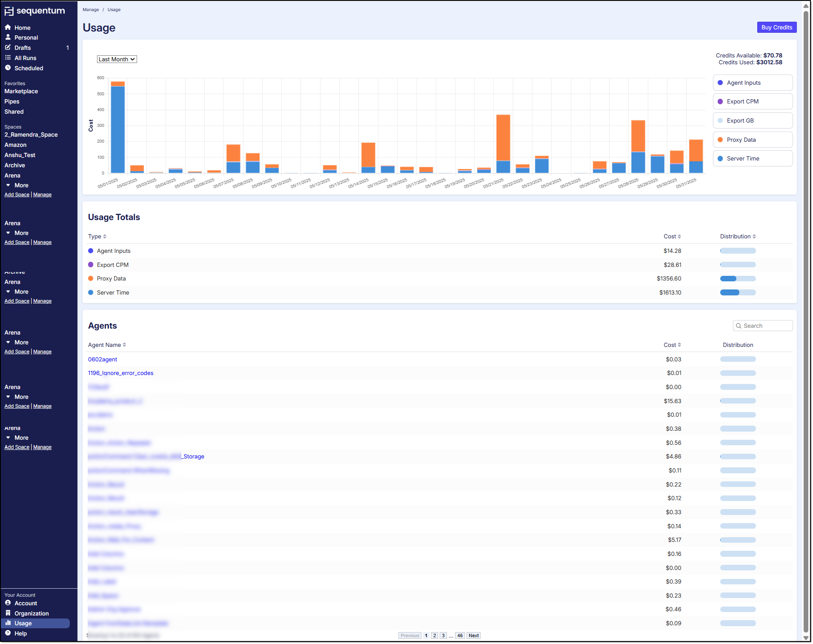This screenshot has width=813, height=644.
Task: Click the All Runs list icon
Action: (8, 58)
